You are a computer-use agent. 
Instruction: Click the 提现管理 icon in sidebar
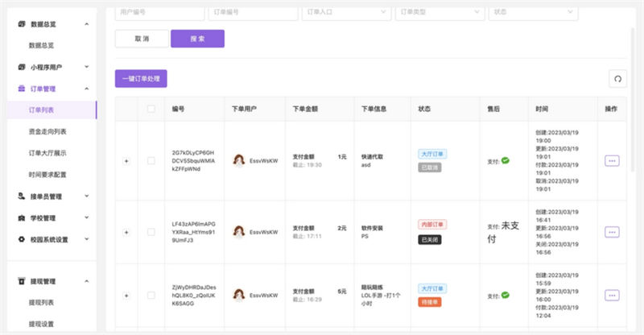pyautogui.click(x=22, y=281)
